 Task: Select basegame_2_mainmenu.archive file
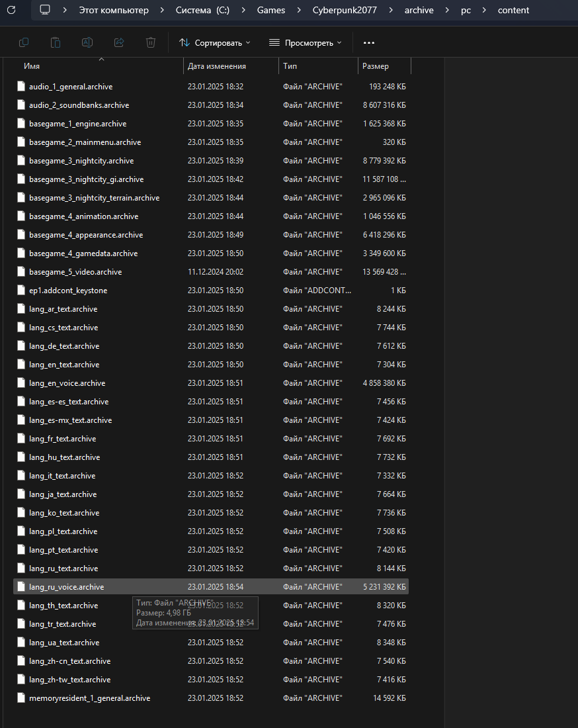(211, 142)
